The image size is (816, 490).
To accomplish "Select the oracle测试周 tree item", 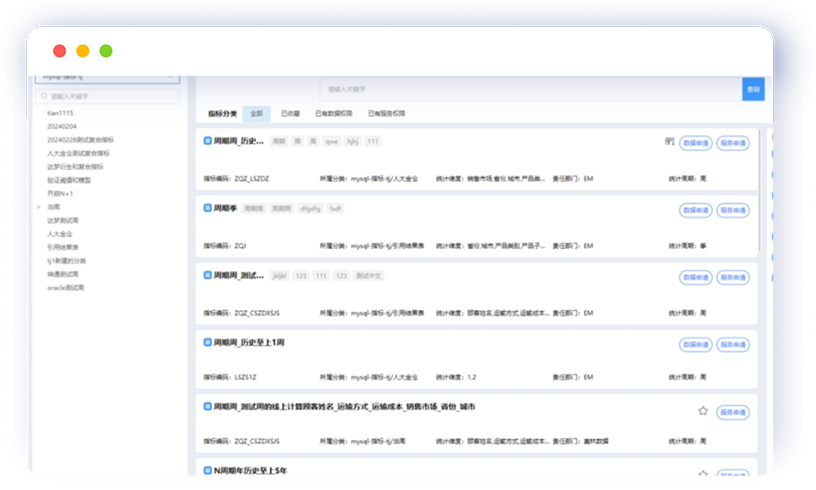I will click(66, 287).
